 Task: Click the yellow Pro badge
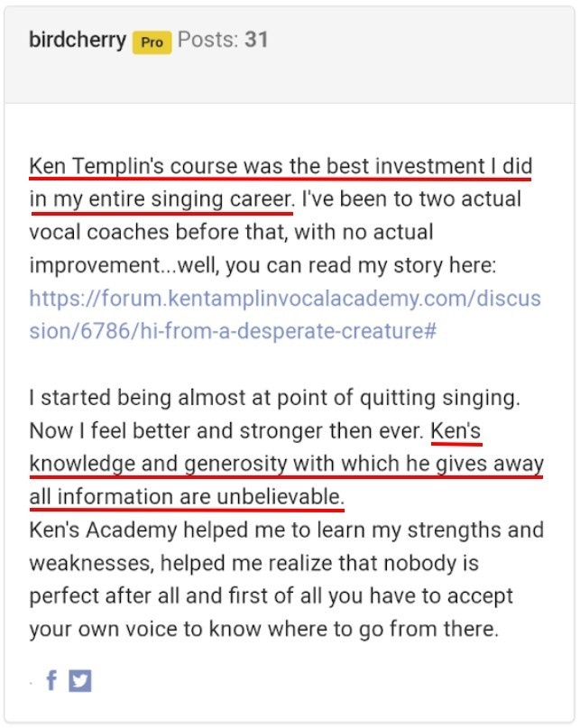(x=152, y=42)
